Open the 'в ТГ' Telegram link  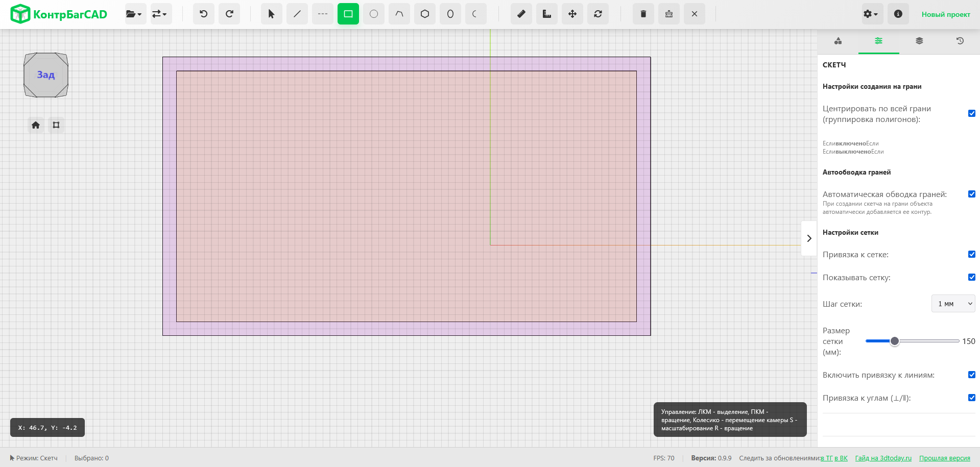coord(826,458)
